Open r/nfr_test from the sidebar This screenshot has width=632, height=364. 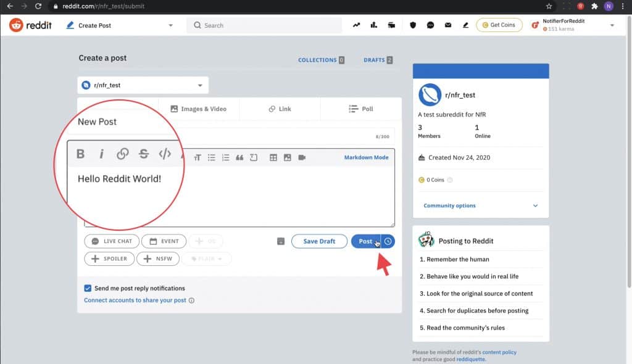click(460, 95)
